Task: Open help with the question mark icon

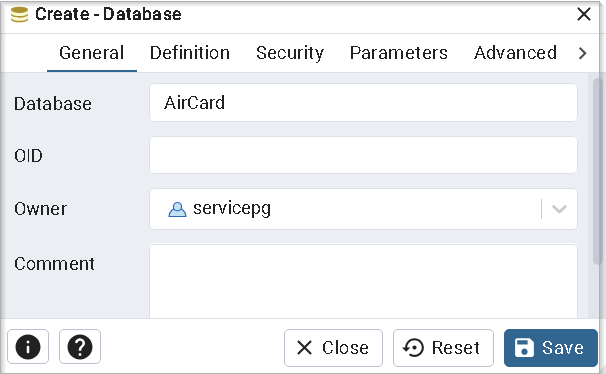Action: pyautogui.click(x=80, y=347)
